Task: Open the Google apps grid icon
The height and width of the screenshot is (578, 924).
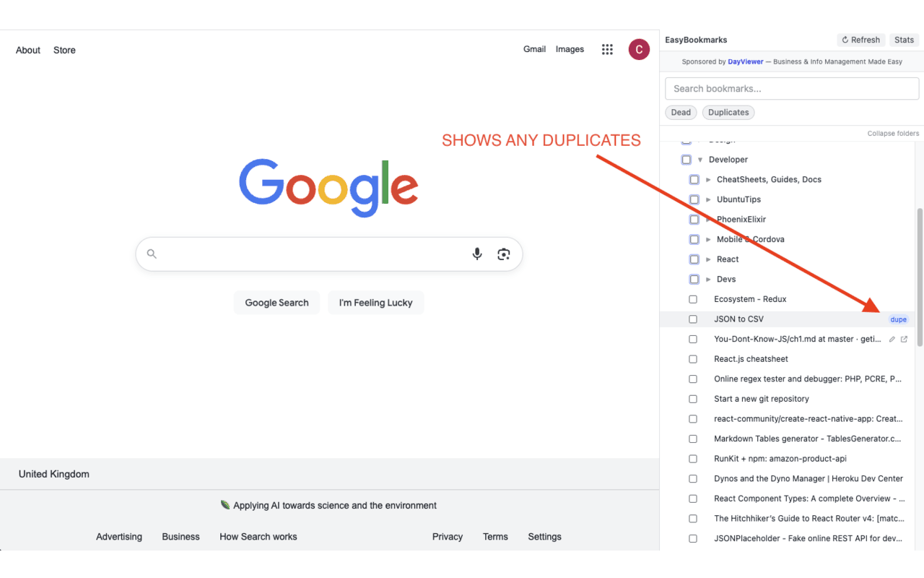Action: click(x=607, y=49)
